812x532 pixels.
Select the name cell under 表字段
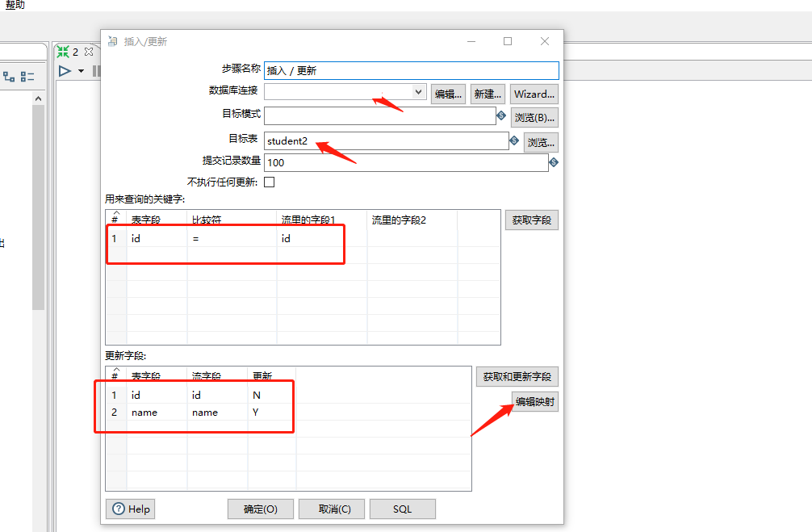(x=157, y=413)
